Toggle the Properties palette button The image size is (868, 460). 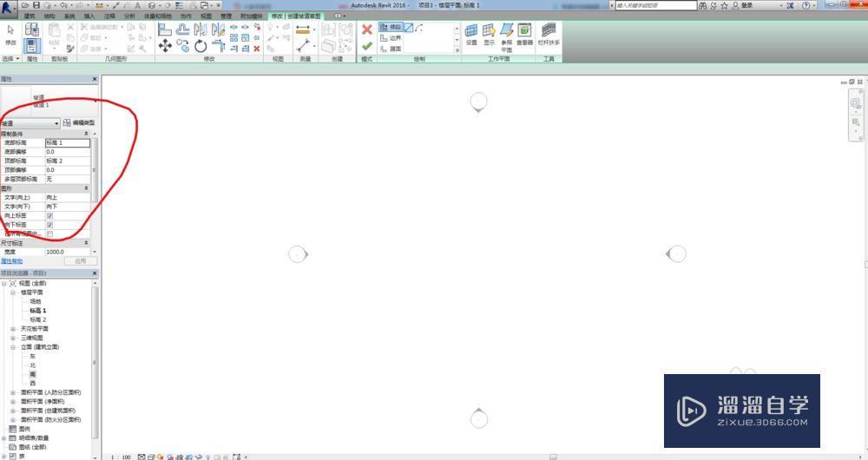pyautogui.click(x=32, y=45)
